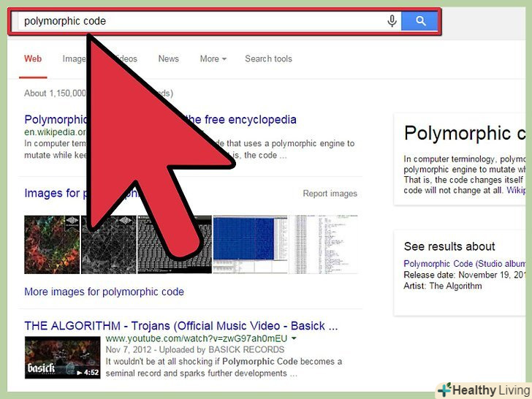Switch to the News tab
Screen dimensions: 532x399
tap(168, 58)
